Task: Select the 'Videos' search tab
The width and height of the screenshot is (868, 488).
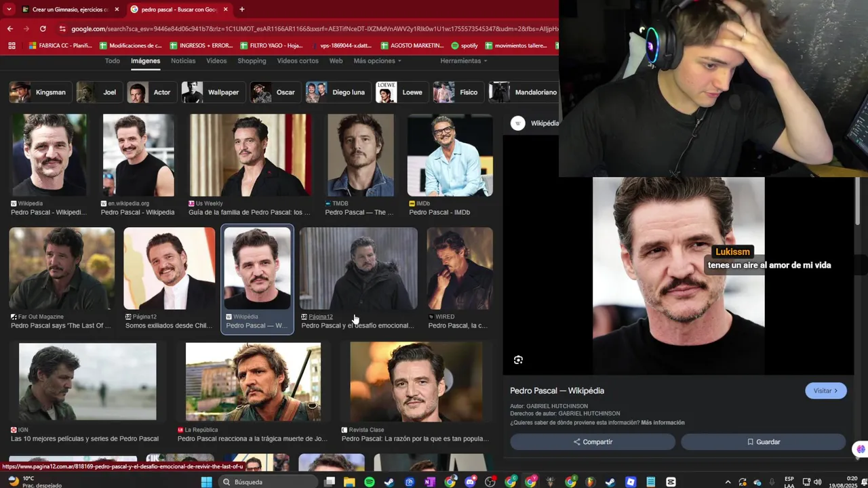Action: (x=216, y=61)
